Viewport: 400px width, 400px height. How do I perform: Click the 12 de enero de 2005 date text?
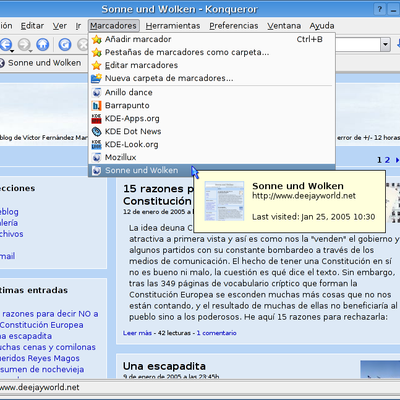tap(155, 212)
